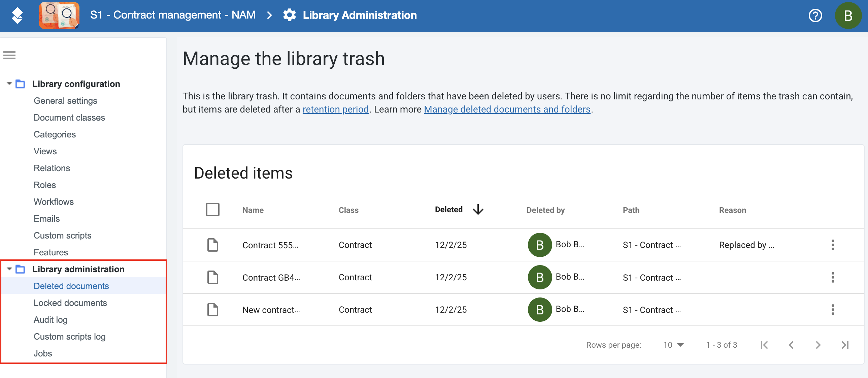Click the '1 - 3 of 3' pagination text
Image resolution: width=868 pixels, height=378 pixels.
[x=722, y=345]
